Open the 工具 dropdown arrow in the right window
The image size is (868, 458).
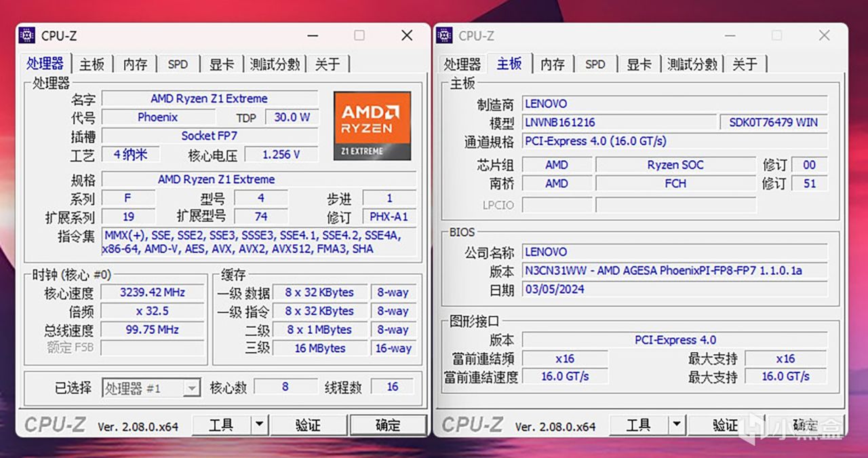click(x=677, y=425)
